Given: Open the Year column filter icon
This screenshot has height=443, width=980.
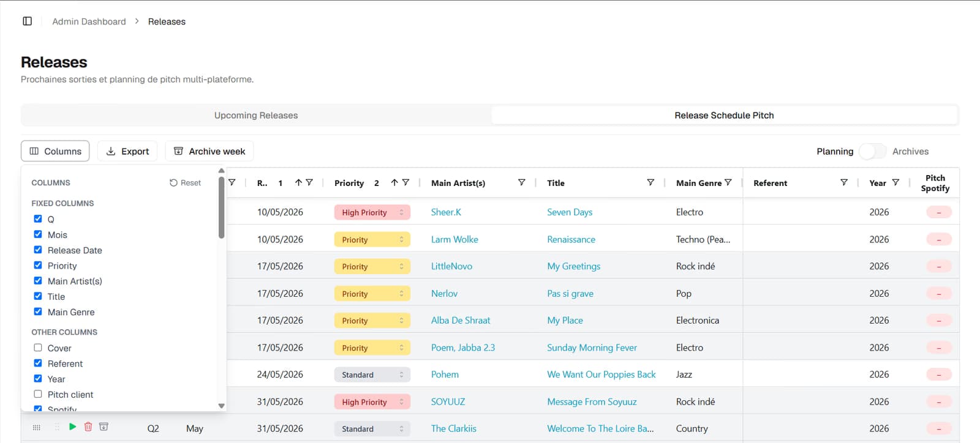Looking at the screenshot, I should click(x=895, y=182).
